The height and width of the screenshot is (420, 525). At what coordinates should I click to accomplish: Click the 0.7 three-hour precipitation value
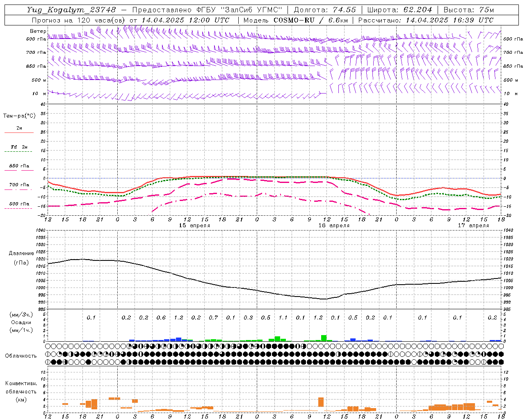(213, 318)
